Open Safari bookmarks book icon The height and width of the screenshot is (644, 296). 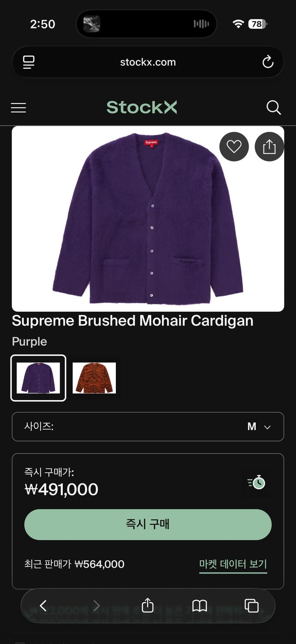tap(199, 606)
